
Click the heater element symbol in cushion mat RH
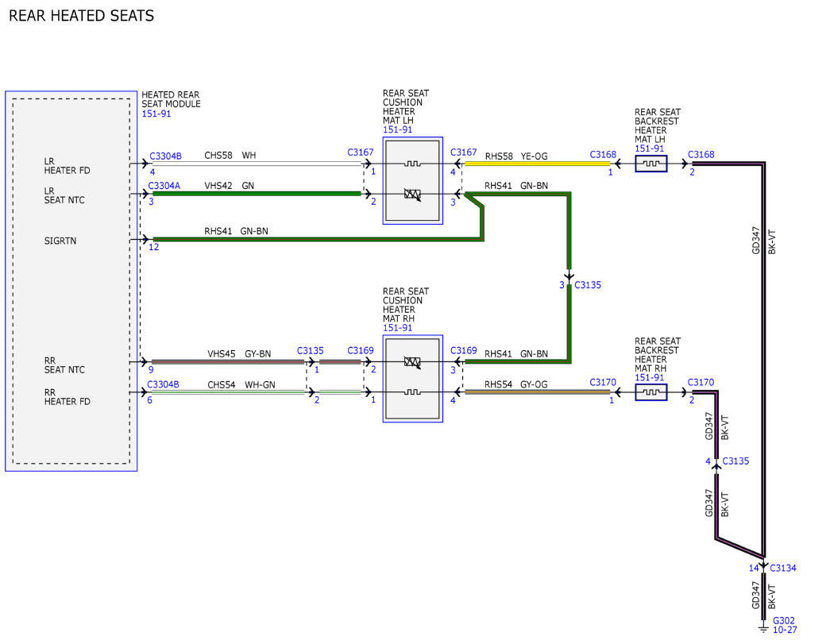coord(412,392)
